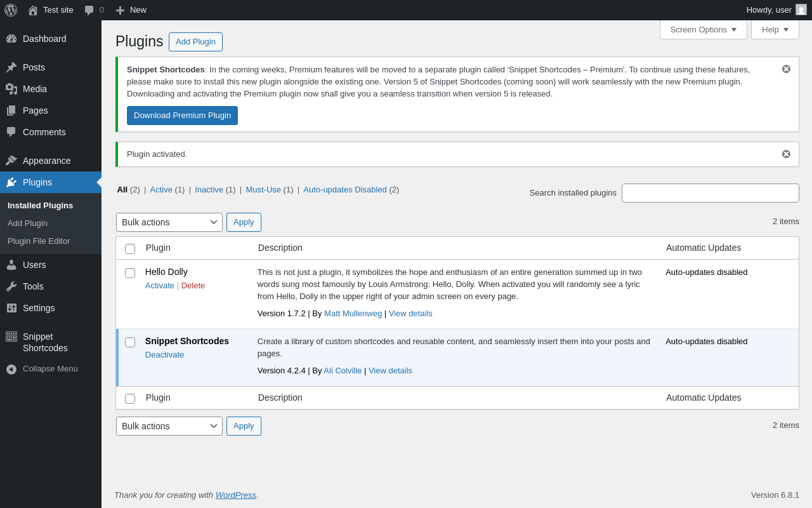Click the Add Plugin button beside the title
Image resolution: width=812 pixels, height=508 pixels.
pos(195,42)
